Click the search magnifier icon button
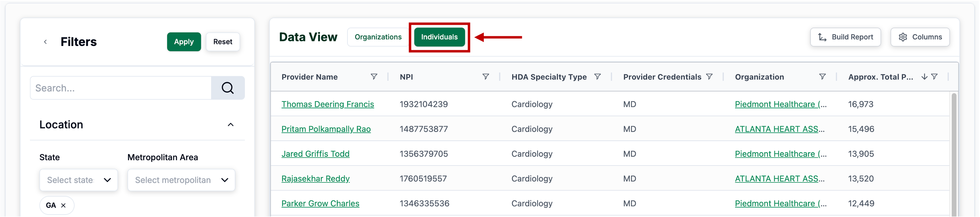The height and width of the screenshot is (217, 980). (227, 88)
